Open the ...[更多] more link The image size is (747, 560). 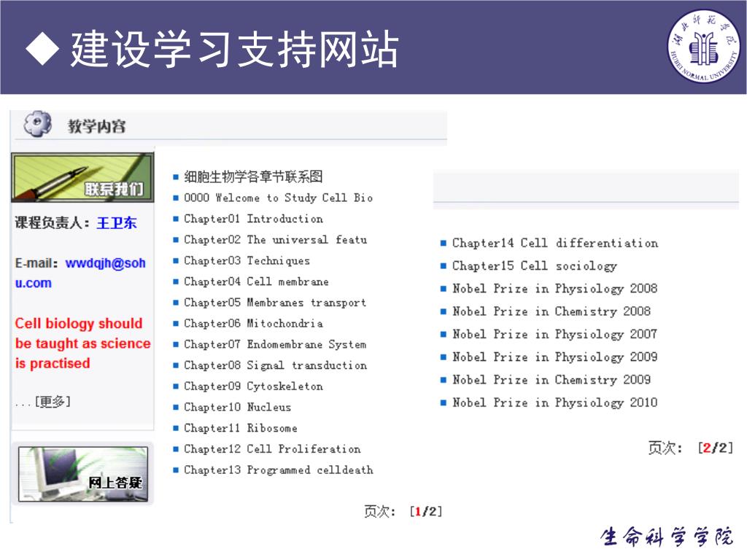[x=43, y=402]
